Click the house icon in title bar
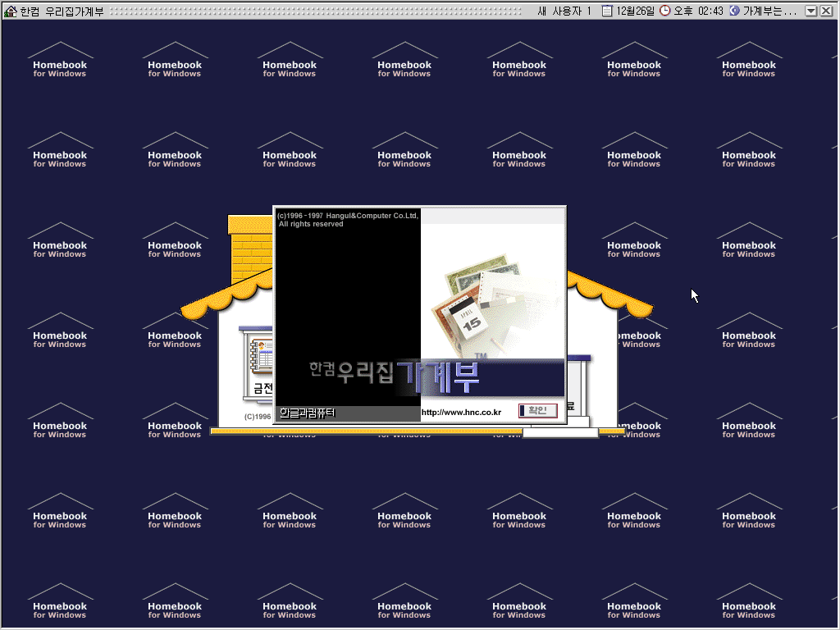This screenshot has width=840, height=630. click(x=10, y=11)
